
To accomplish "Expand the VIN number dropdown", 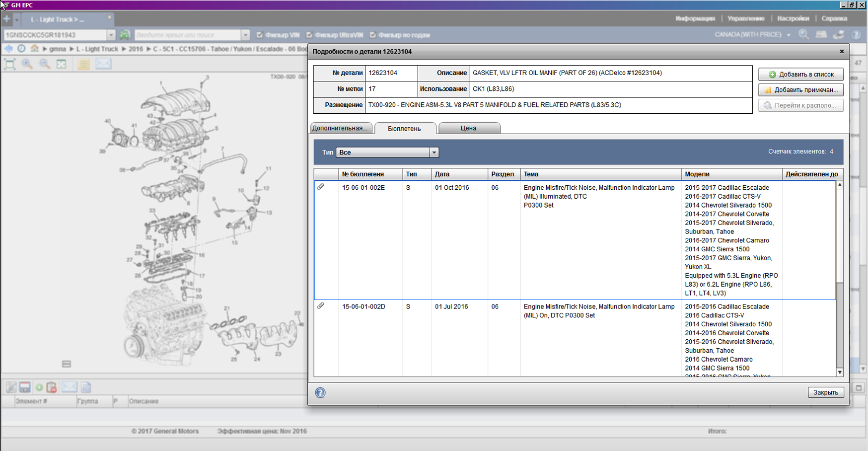I will pos(111,35).
